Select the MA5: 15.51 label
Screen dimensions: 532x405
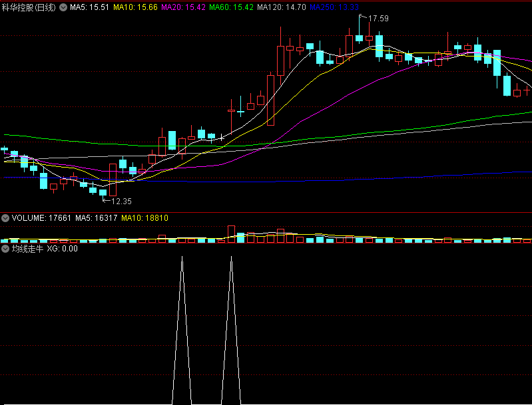tap(90, 7)
